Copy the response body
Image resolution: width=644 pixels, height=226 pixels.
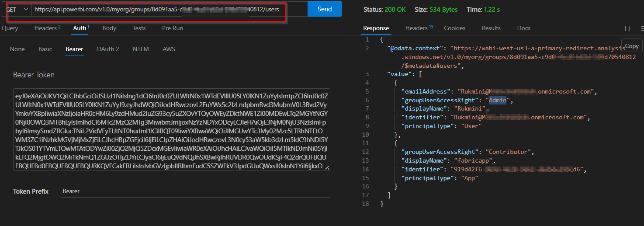click(632, 46)
